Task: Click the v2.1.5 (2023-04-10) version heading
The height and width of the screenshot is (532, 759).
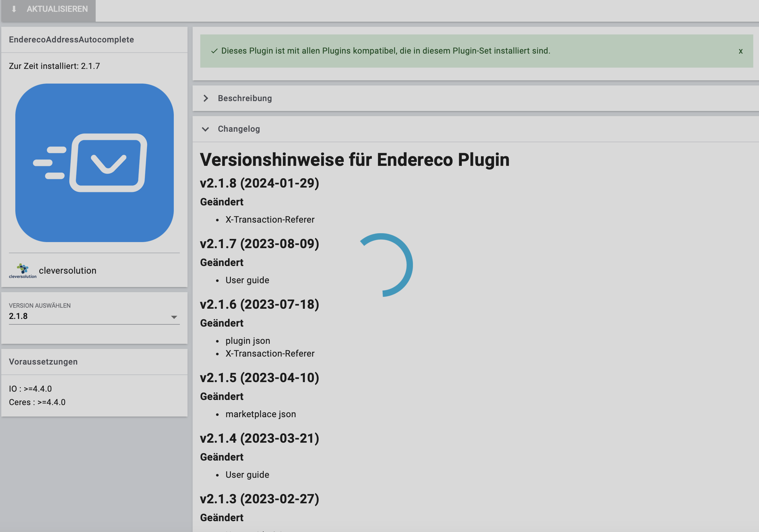Action: [x=260, y=378]
